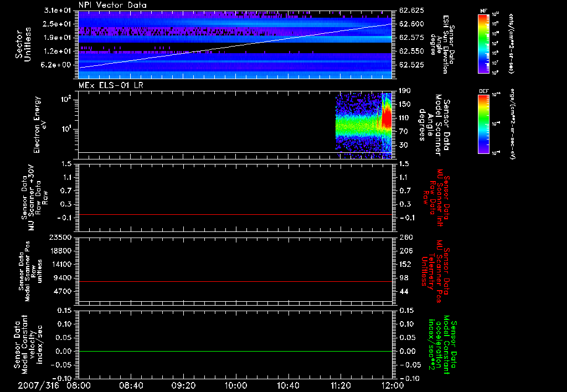Click the '4700' scanner position tick

[x=63, y=291]
